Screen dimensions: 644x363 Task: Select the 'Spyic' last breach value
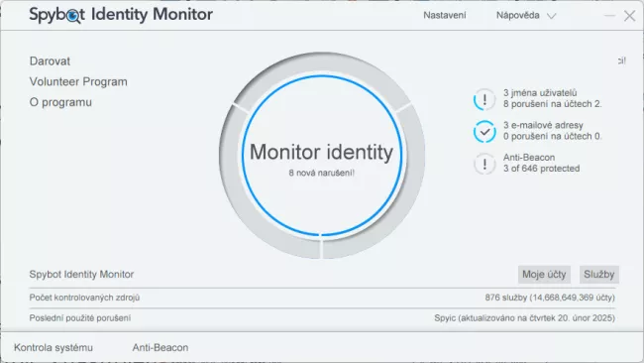[x=524, y=317]
